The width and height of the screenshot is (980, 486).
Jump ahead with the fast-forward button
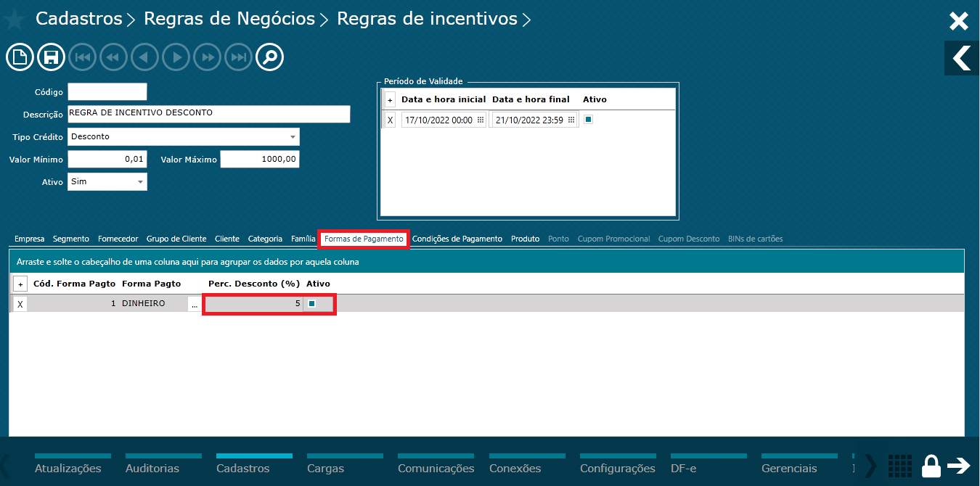[x=207, y=57]
